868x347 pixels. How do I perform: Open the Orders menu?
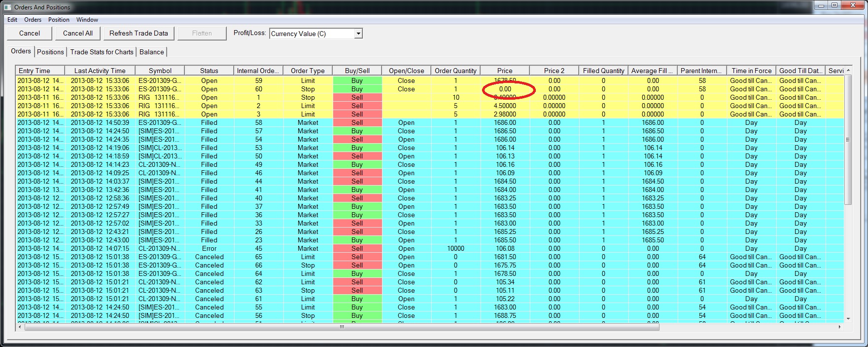pos(33,20)
